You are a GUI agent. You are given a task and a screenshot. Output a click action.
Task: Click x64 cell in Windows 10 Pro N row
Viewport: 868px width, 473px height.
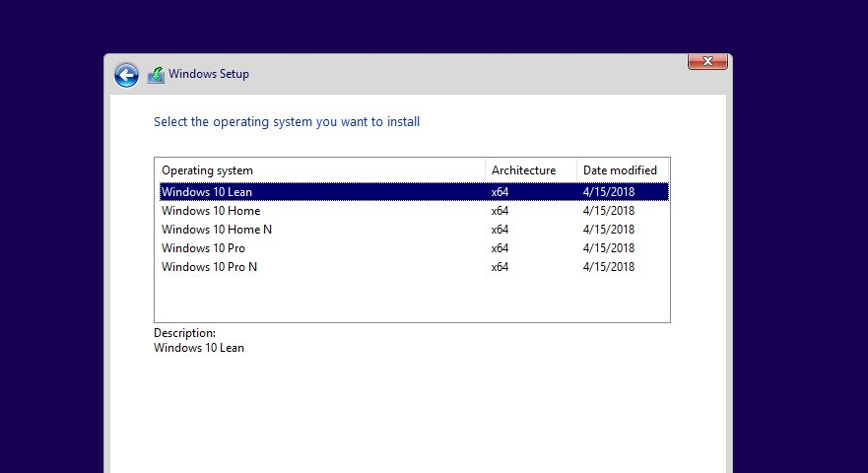point(500,267)
